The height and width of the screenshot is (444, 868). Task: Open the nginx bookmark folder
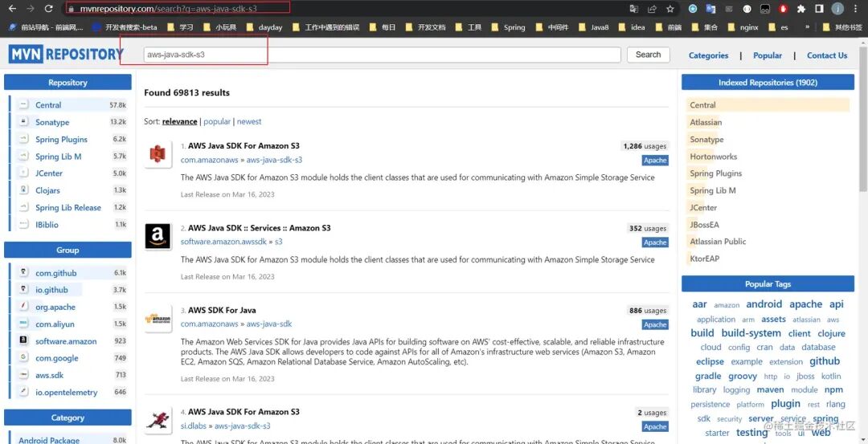pos(743,27)
